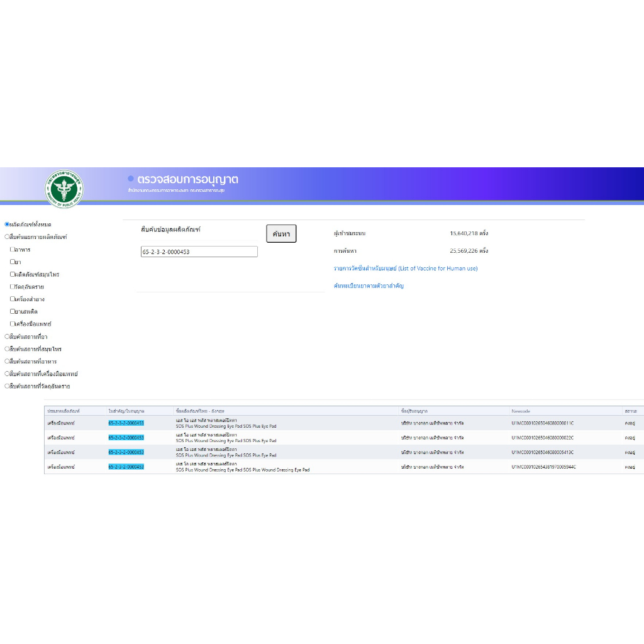Image resolution: width=644 pixels, height=644 pixels.
Task: Click the 'คงอยู่' status in the 0011C row
Action: [630, 423]
